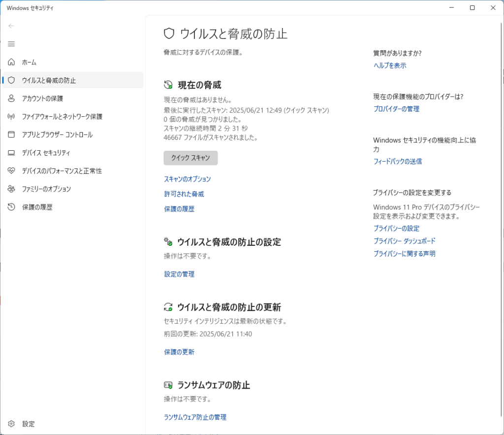Open the プライバシー ダッシュボード link
504x435 pixels.
tap(404, 241)
